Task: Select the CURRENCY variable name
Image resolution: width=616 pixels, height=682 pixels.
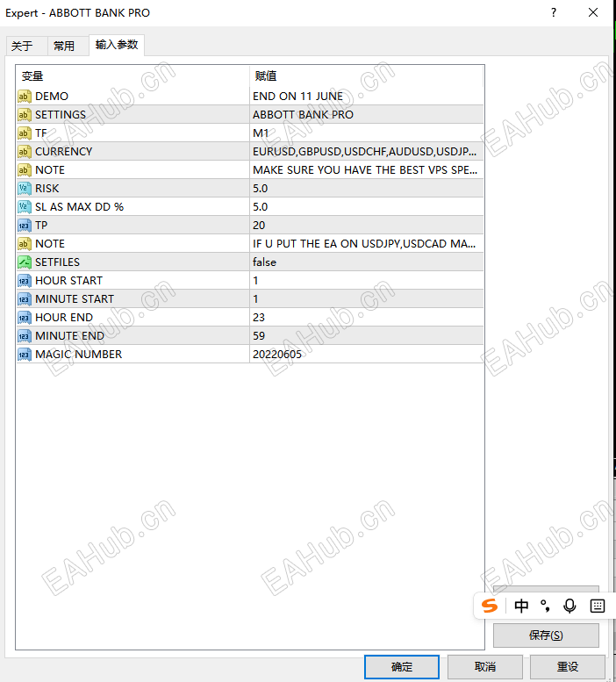Action: tap(64, 151)
